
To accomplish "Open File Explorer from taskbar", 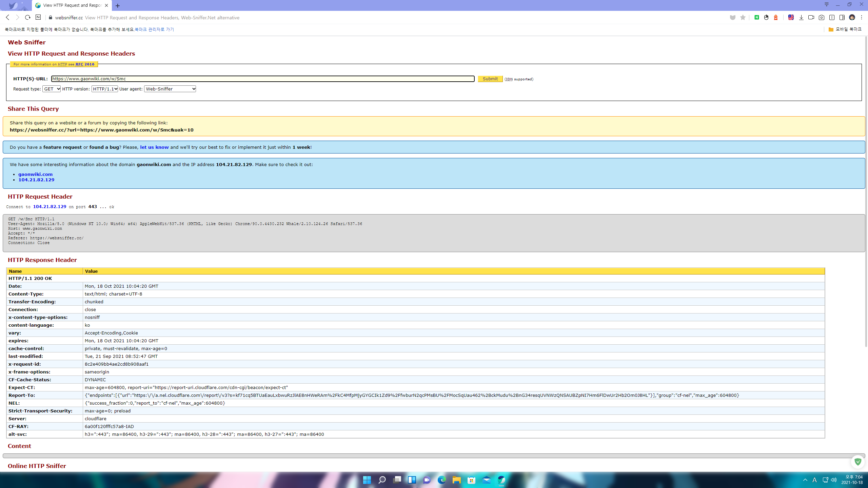I will click(x=457, y=480).
